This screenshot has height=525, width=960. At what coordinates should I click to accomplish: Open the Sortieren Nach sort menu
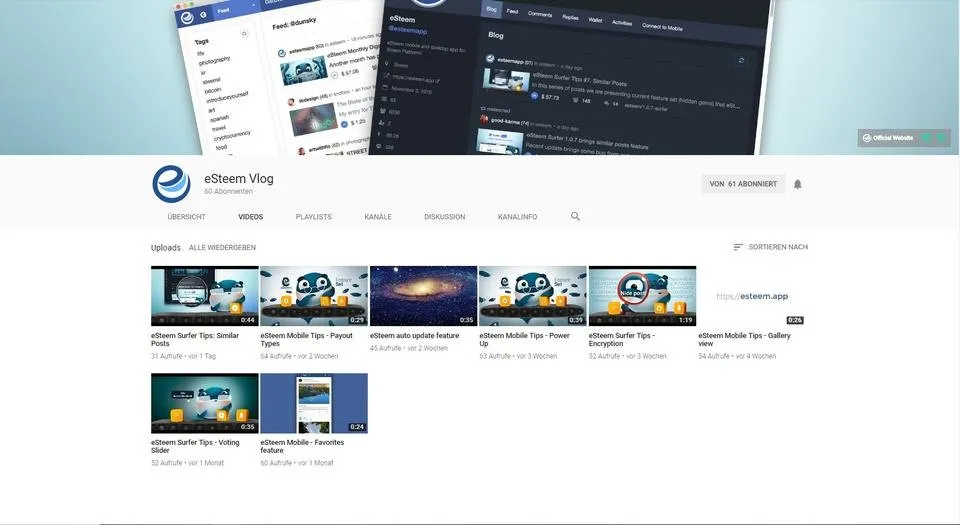click(x=770, y=247)
